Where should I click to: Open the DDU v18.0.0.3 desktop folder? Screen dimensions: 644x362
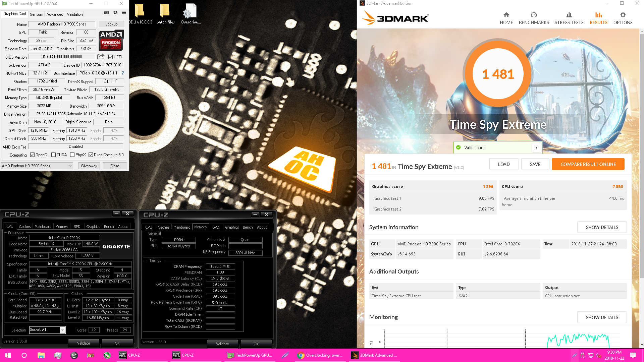(x=140, y=14)
